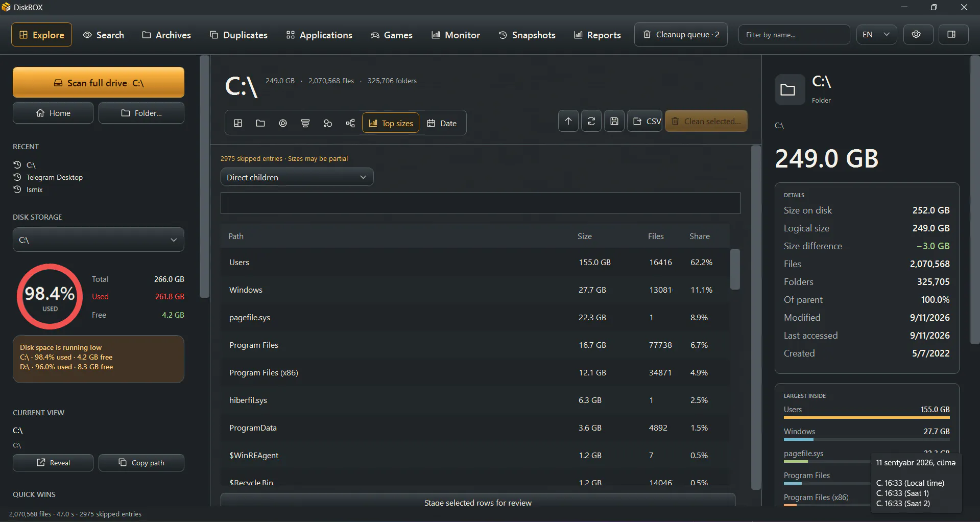The image size is (980, 522).
Task: Select the hiberfil.sys row
Action: coord(475,400)
